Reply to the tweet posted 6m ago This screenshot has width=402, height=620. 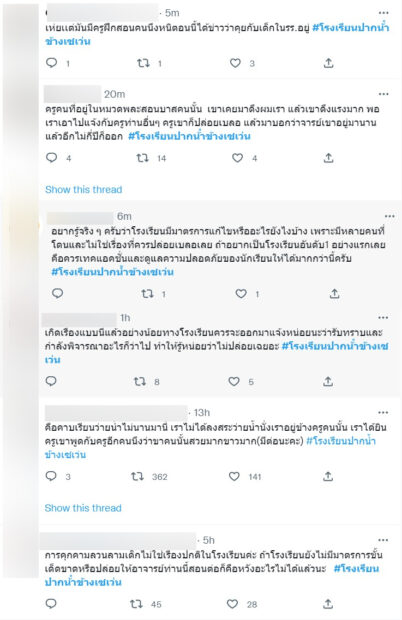(58, 293)
